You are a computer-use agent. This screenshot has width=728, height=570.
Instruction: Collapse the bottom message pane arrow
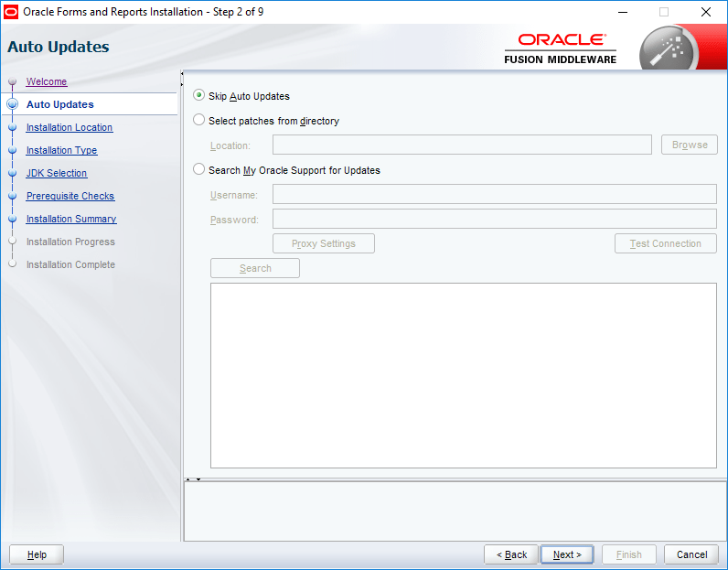point(198,479)
